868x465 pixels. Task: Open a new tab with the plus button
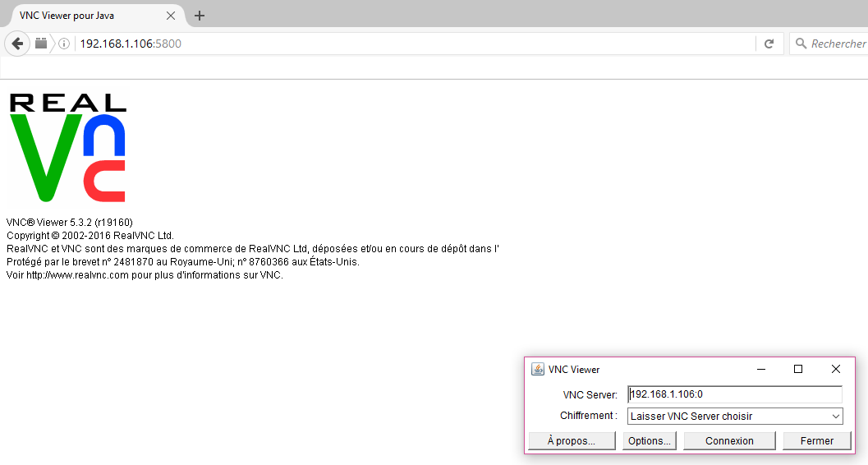click(x=200, y=16)
